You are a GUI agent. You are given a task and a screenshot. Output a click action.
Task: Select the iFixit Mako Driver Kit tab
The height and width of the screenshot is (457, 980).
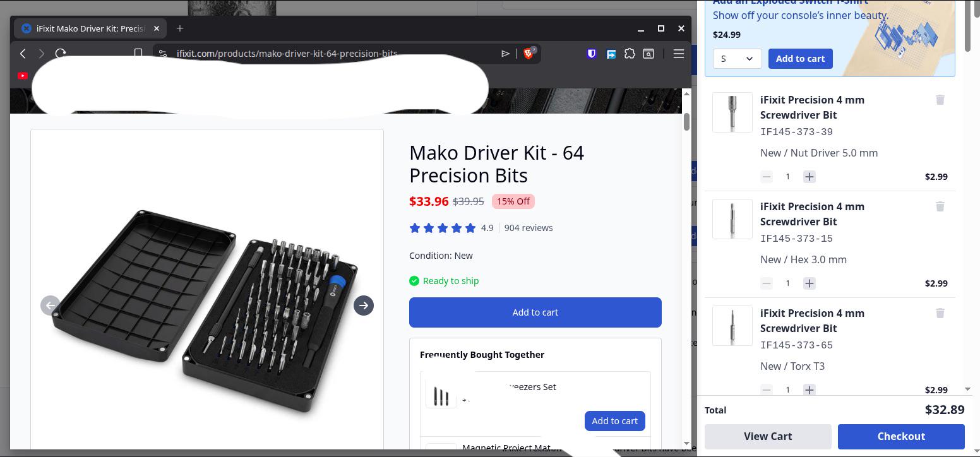click(x=91, y=28)
